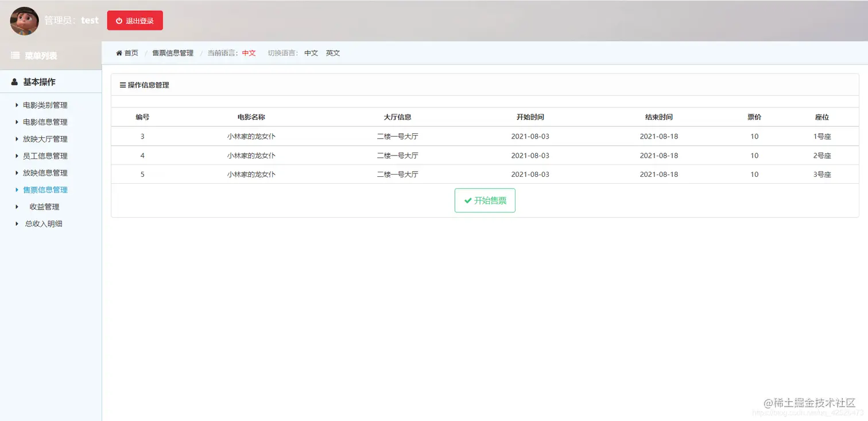This screenshot has height=421, width=868.
Task: Click the row number 3 cell
Action: pyautogui.click(x=142, y=137)
